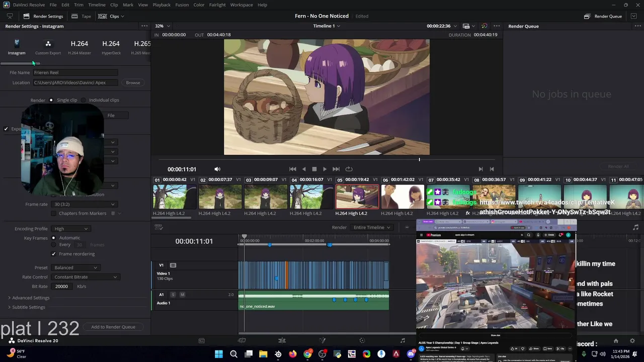Mute the A1 audio track

(x=182, y=295)
